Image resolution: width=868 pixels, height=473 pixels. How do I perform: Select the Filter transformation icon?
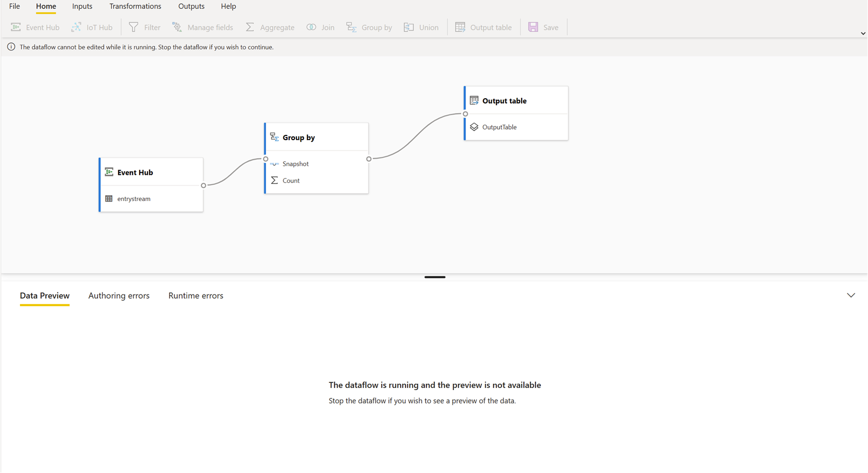(132, 27)
